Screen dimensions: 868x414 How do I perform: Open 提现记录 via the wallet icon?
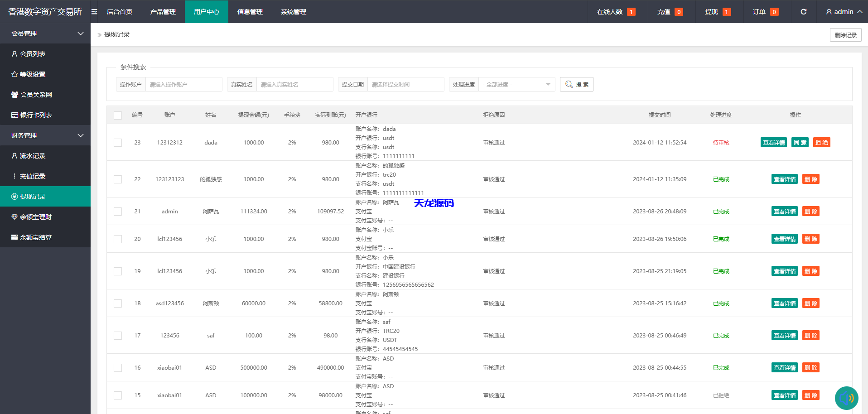point(14,196)
